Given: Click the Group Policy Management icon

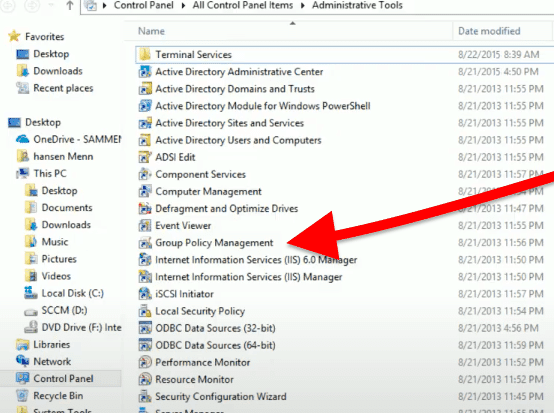Looking at the screenshot, I should [145, 242].
